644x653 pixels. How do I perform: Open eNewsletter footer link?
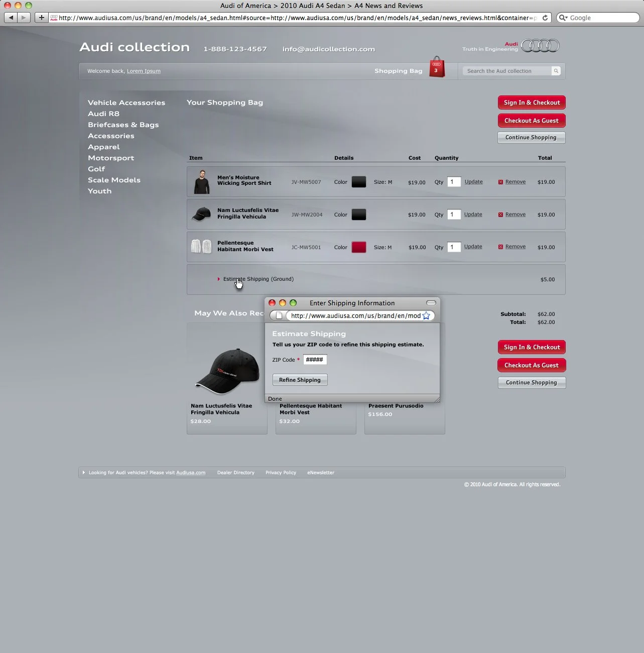[x=321, y=473]
